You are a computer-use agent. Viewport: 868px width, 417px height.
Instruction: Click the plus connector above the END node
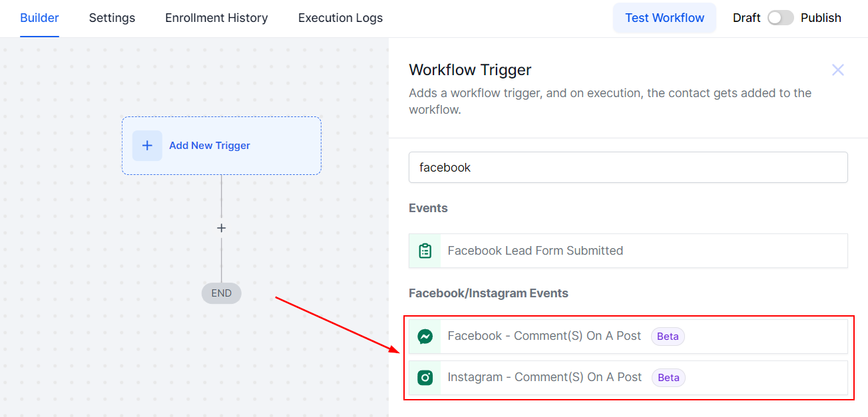click(x=222, y=228)
